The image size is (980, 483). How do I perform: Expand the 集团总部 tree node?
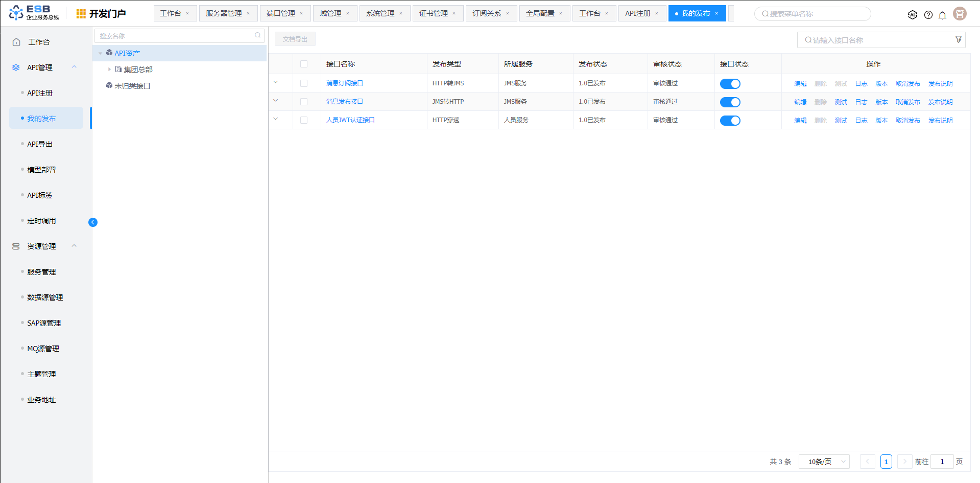click(109, 70)
